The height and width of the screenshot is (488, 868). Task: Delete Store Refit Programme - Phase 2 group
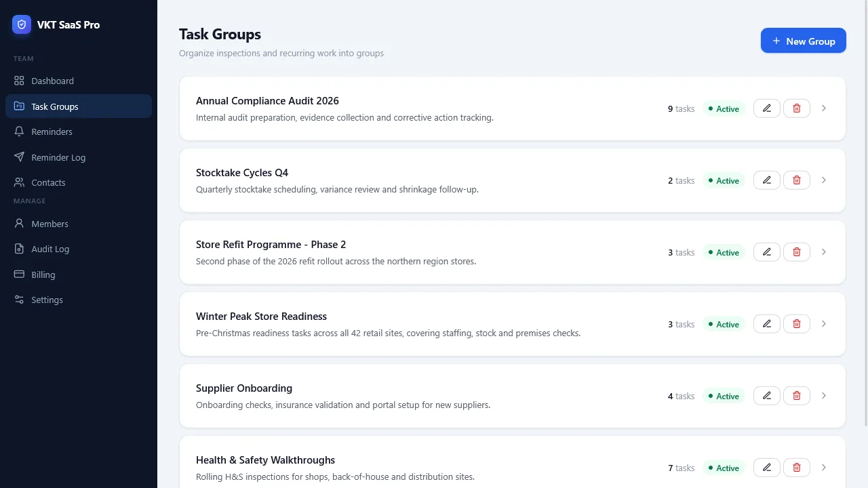(797, 252)
